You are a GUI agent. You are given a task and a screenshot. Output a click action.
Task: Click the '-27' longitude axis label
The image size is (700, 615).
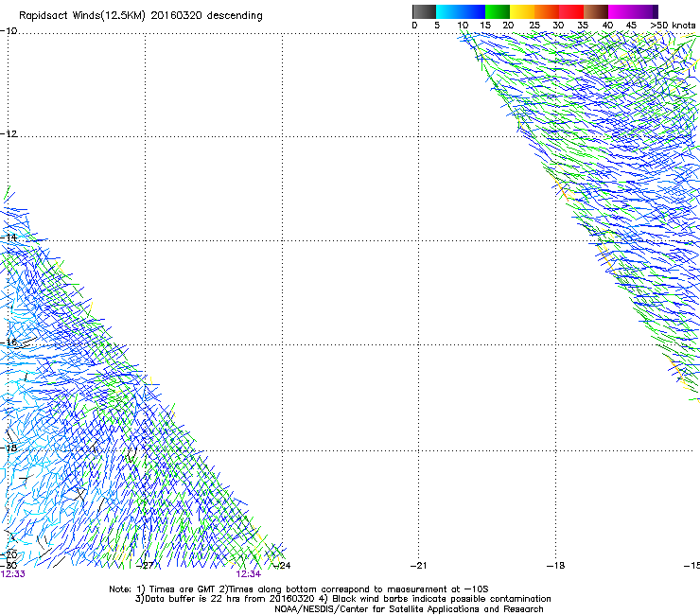pyautogui.click(x=145, y=565)
